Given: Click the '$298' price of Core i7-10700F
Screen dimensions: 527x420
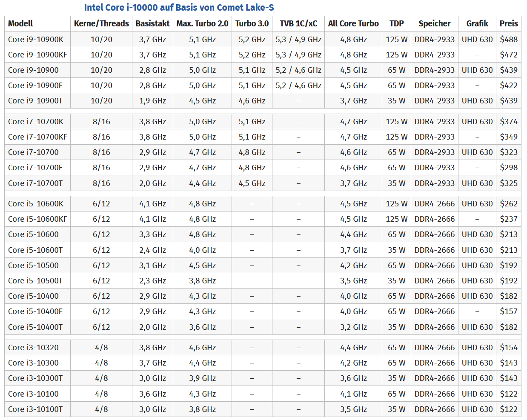Looking at the screenshot, I should coord(509,168).
